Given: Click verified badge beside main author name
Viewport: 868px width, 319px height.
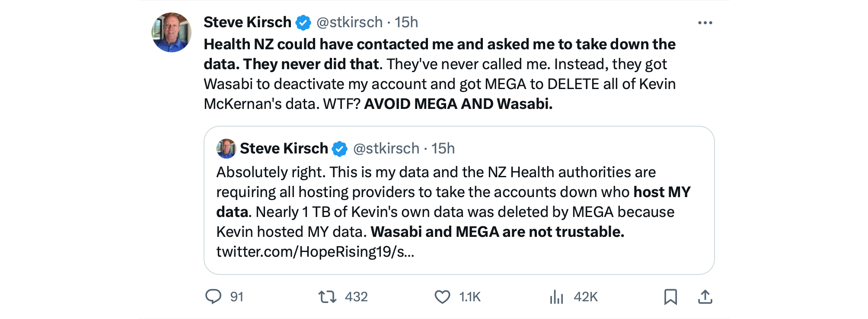Looking at the screenshot, I should [303, 22].
